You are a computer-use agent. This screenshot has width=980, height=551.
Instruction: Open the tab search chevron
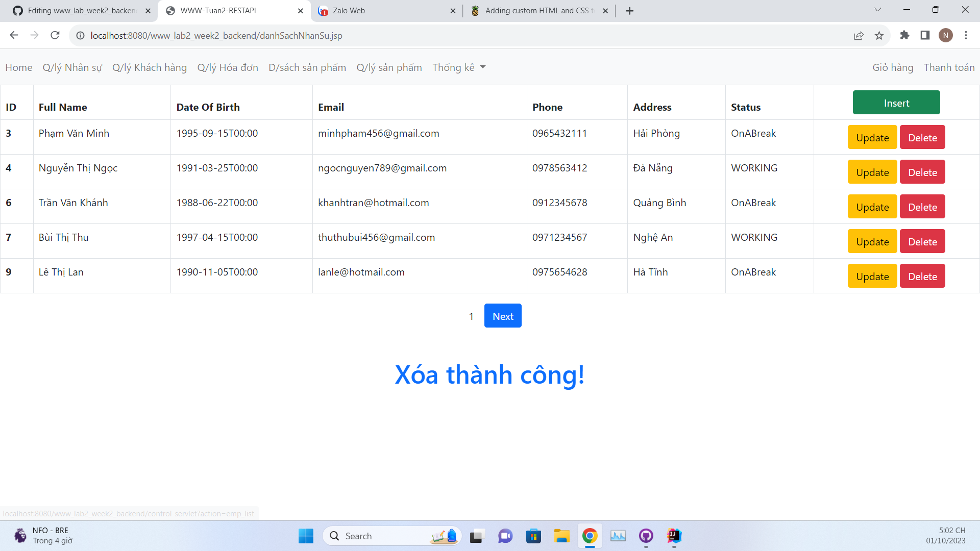coord(877,10)
